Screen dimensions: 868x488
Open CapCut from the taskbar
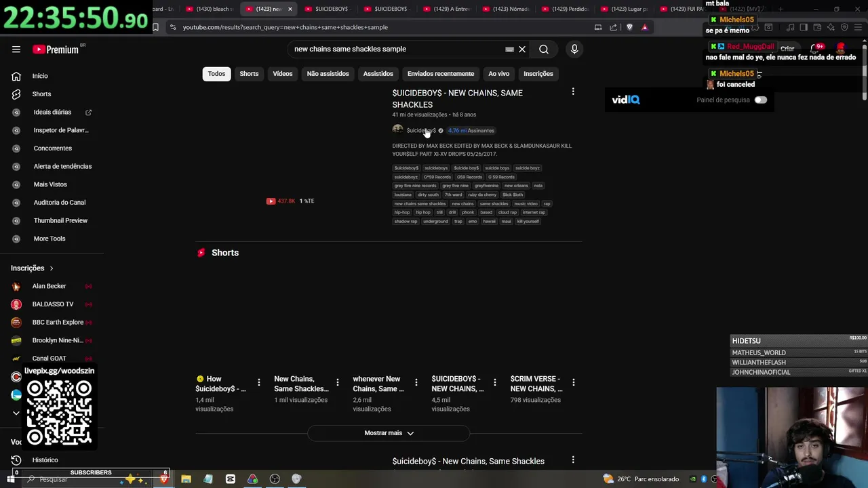(231, 479)
